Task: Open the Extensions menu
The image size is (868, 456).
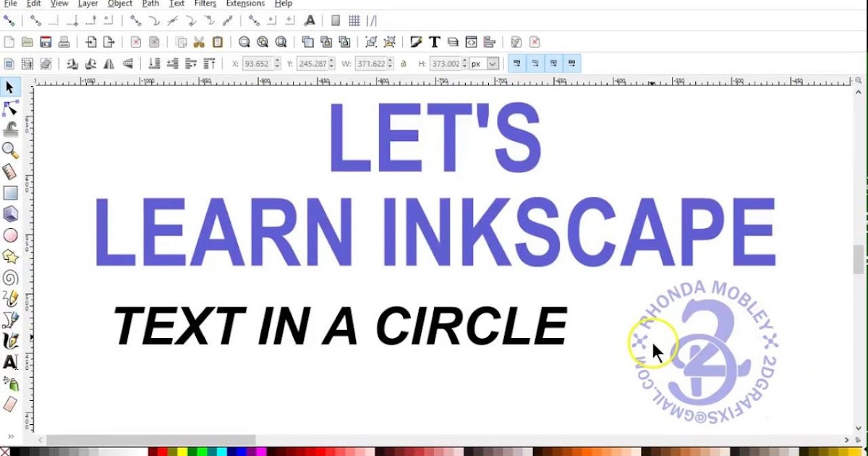Action: (245, 4)
